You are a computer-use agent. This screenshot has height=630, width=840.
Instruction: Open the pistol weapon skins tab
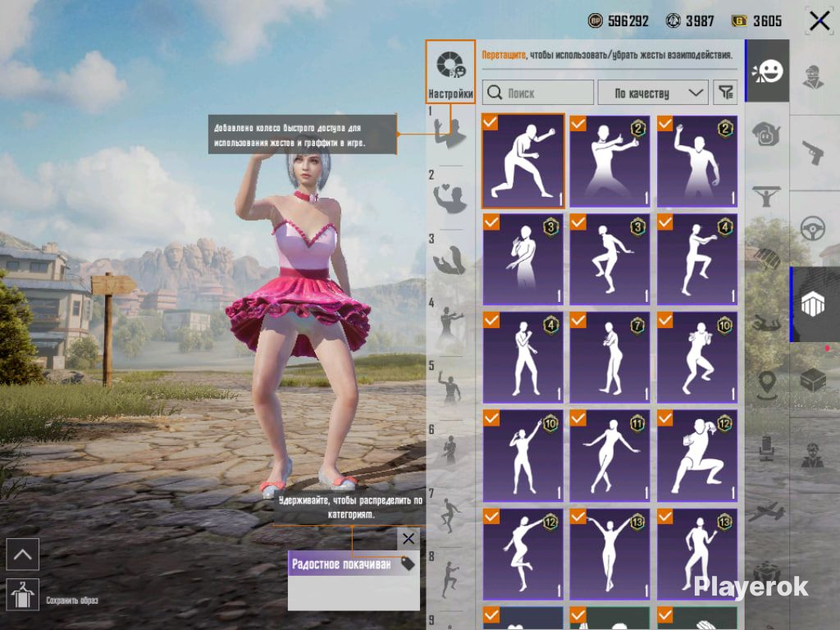tap(813, 153)
